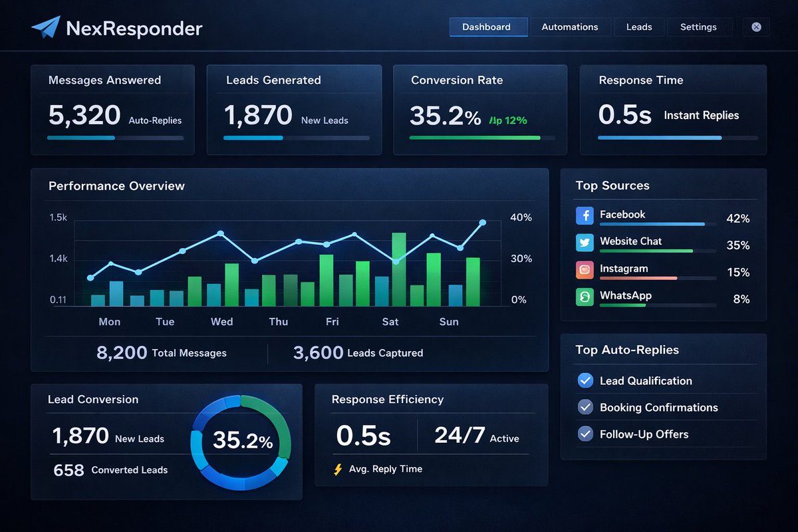The height and width of the screenshot is (532, 798).
Task: Click the '1.5k' left axis label
Action: pos(59,217)
